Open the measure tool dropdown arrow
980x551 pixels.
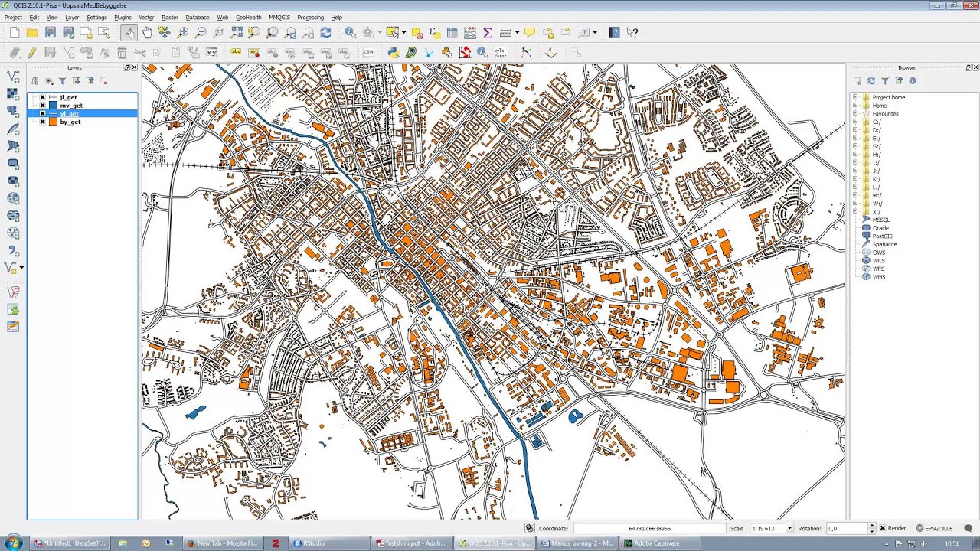coord(517,33)
